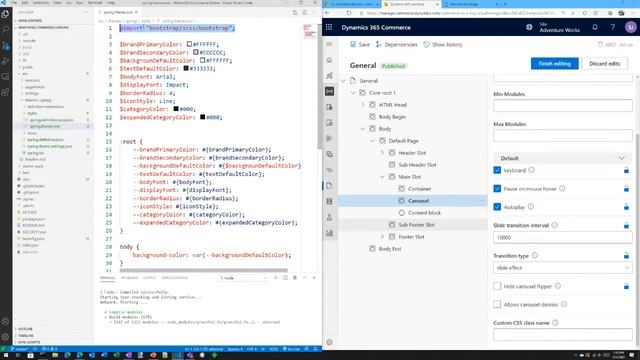Click the site globe icon near Adventure Works
Viewport: 640px width, 360px height.
point(529,27)
